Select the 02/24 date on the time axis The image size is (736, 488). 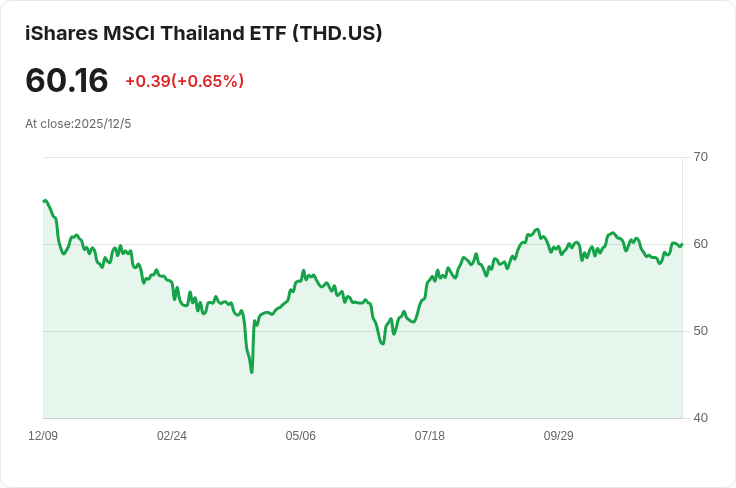pyautogui.click(x=172, y=436)
